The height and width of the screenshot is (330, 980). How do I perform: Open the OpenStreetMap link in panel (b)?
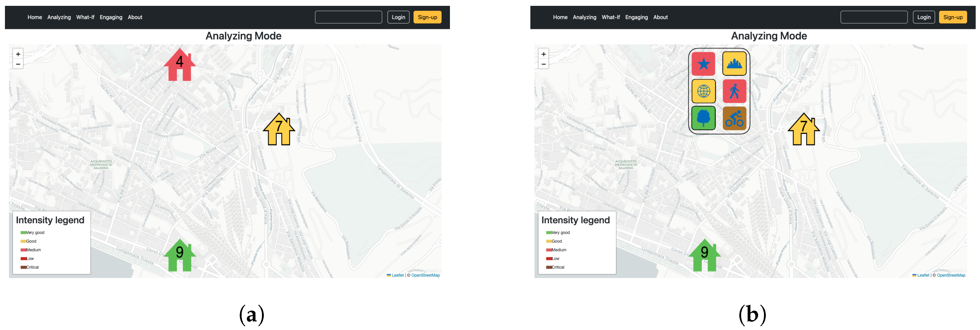click(950, 275)
